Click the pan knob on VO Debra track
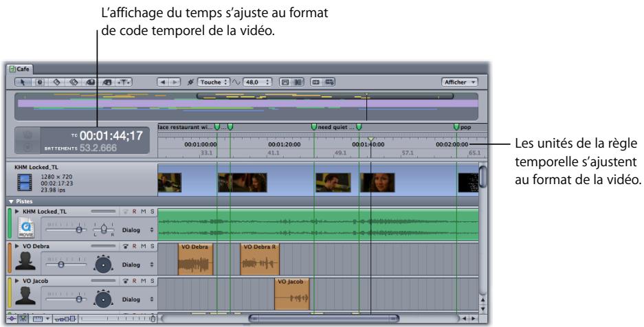The image size is (644, 327). tap(103, 264)
